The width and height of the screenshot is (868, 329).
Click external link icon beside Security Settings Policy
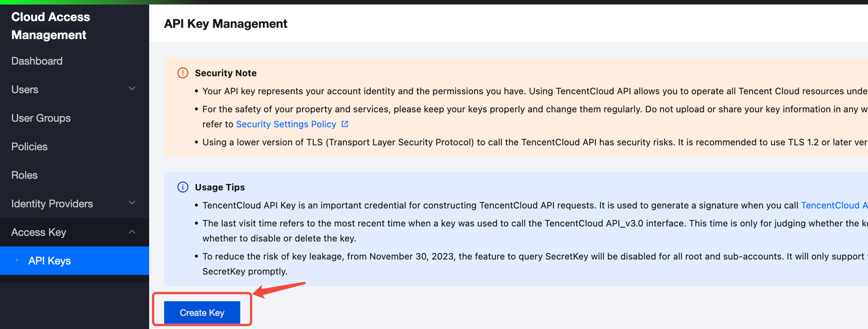[x=345, y=124]
